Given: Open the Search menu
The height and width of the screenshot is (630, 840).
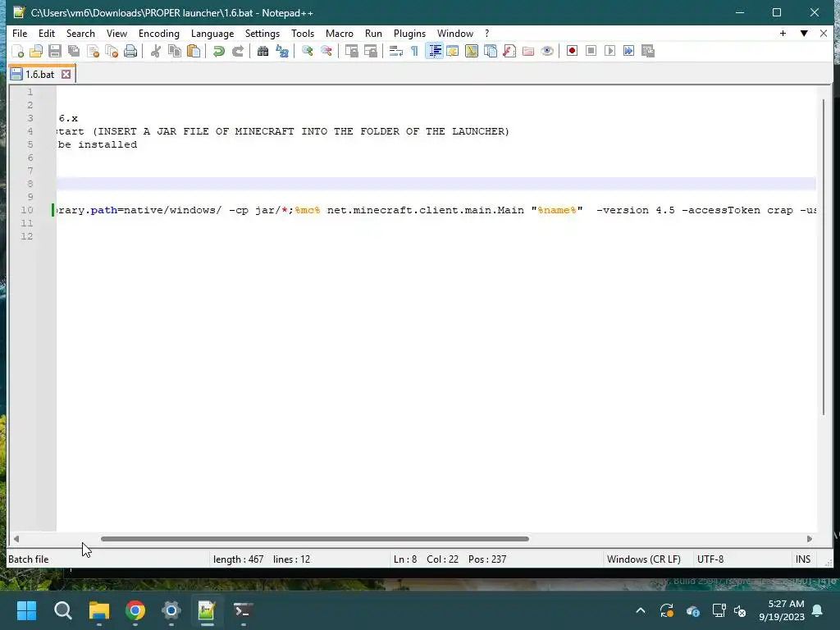Looking at the screenshot, I should pyautogui.click(x=80, y=33).
